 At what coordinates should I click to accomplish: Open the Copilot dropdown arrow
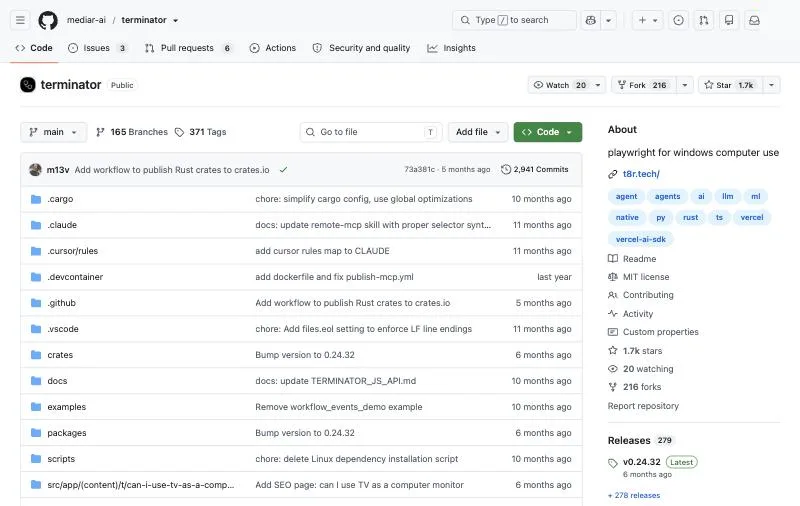coord(608,20)
